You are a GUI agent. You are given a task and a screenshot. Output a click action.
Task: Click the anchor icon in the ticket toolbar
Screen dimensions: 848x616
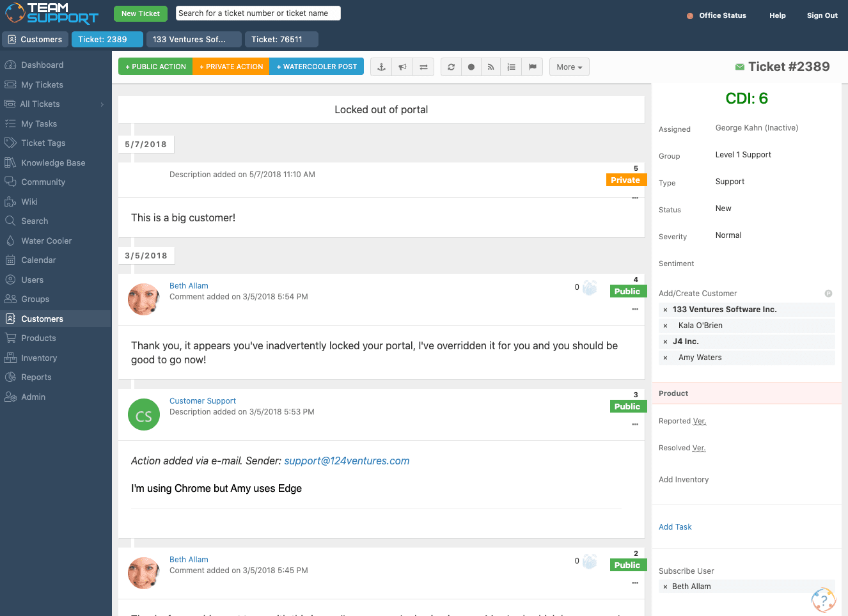(x=381, y=67)
